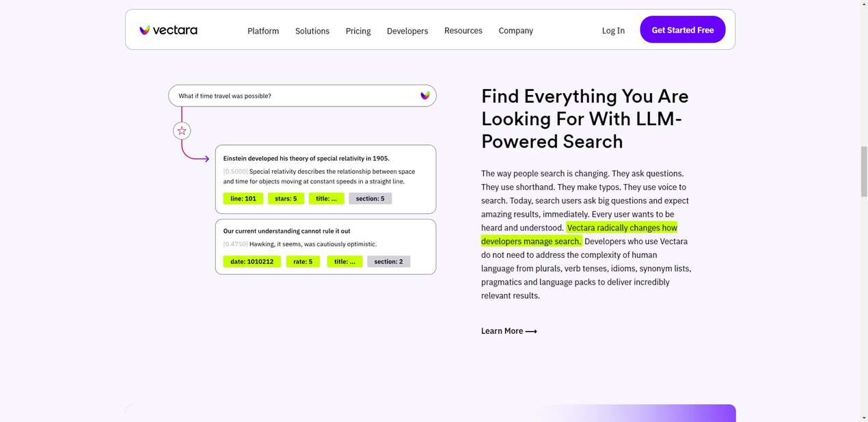The width and height of the screenshot is (868, 422).
Task: Click the [0.5000] score value
Action: click(x=235, y=172)
